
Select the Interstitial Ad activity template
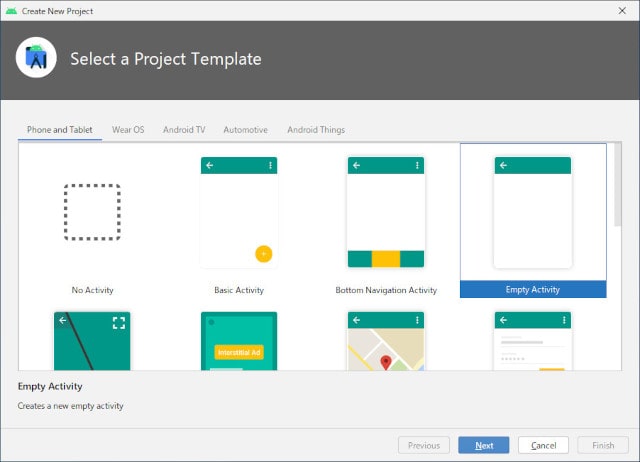239,340
